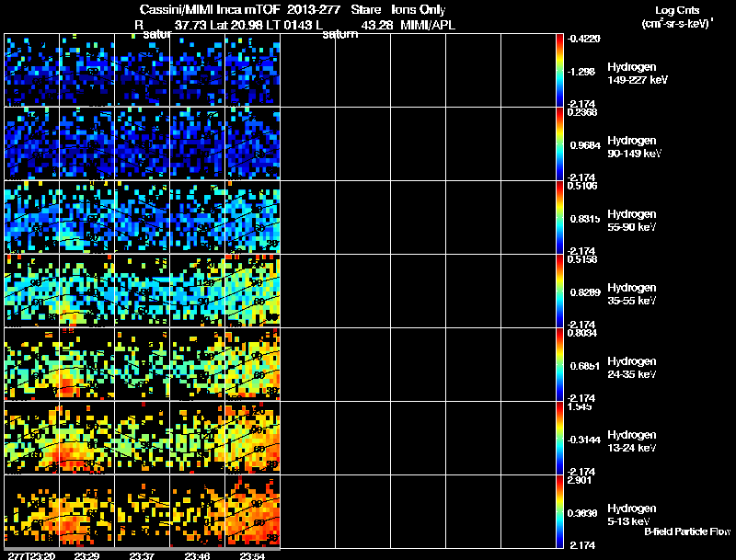The height and width of the screenshot is (560, 736).
Task: Open the 24-35 keV image at 277T23:20
Action: point(32,364)
